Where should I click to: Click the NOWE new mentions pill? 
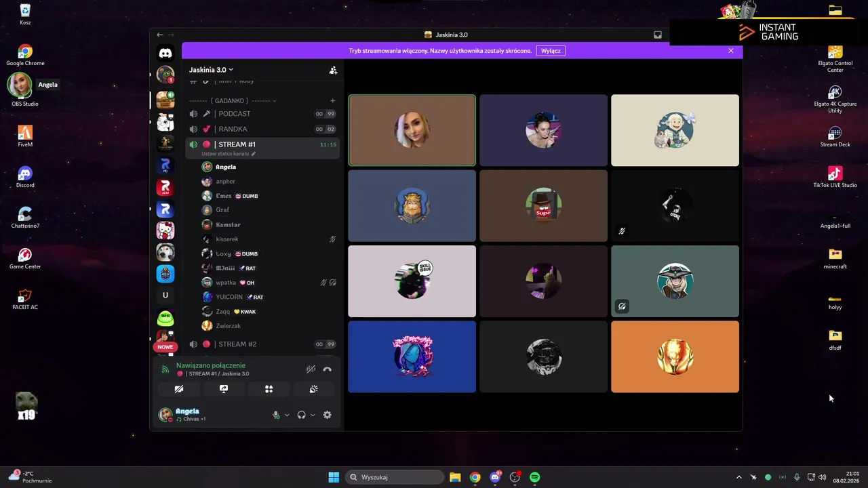(x=165, y=347)
